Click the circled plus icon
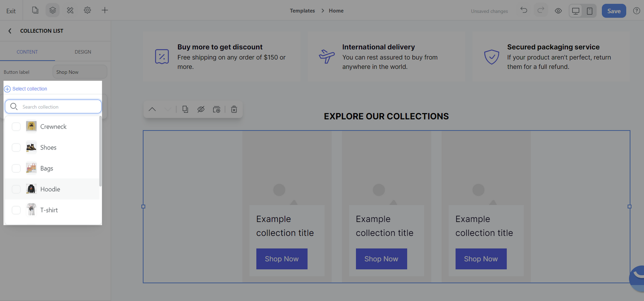 point(7,89)
